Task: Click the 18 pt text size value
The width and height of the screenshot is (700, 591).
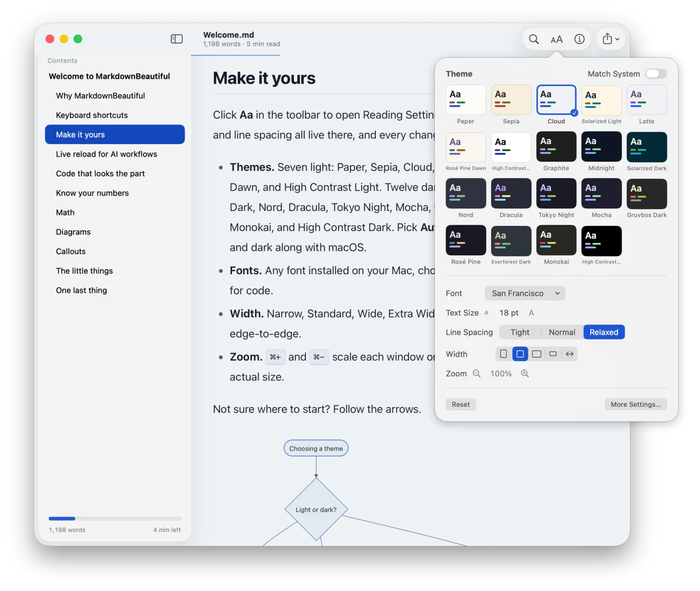Action: [x=509, y=313]
